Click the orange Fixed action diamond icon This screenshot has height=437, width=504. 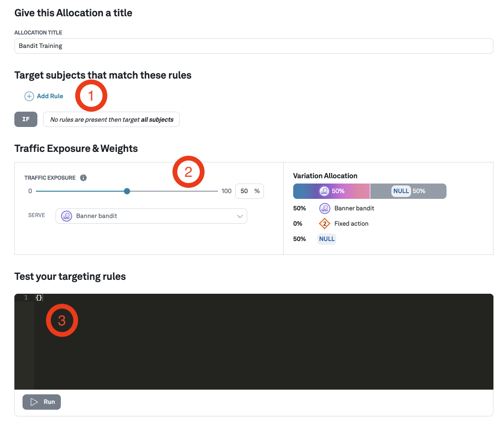(x=325, y=223)
